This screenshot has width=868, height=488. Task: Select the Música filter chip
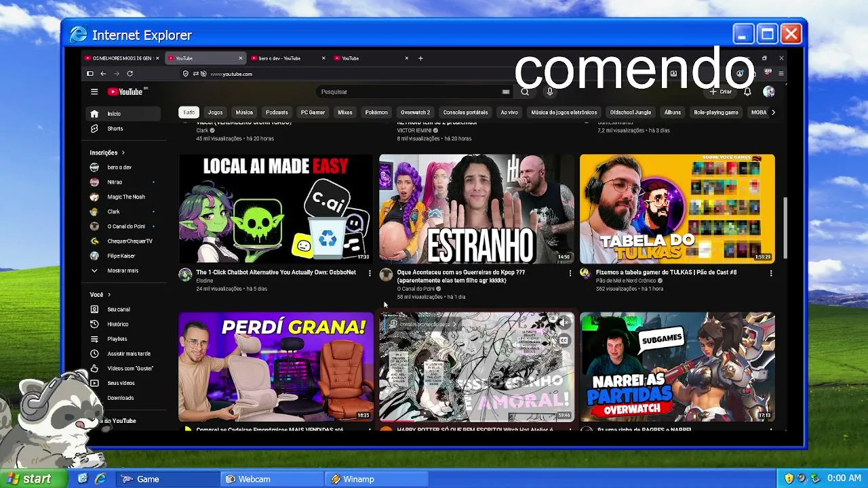click(244, 113)
